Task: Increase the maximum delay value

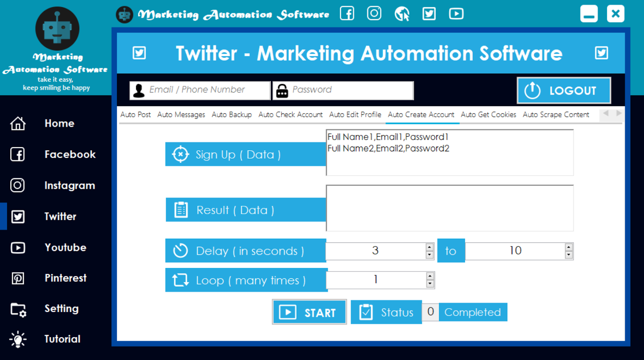Action: (569, 247)
